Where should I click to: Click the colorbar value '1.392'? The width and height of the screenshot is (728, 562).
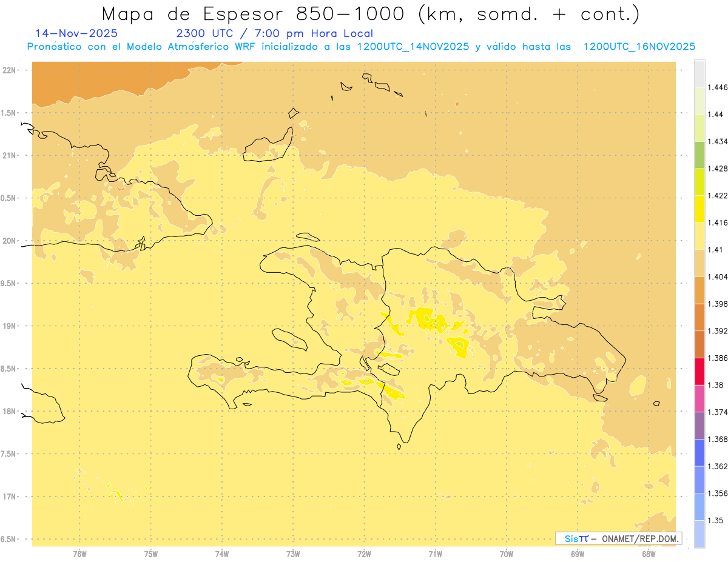(x=716, y=331)
